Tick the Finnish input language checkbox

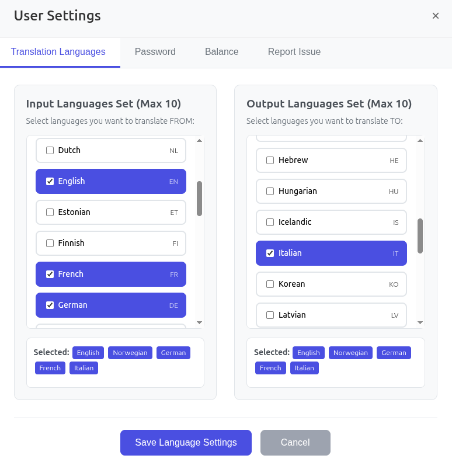pos(50,243)
